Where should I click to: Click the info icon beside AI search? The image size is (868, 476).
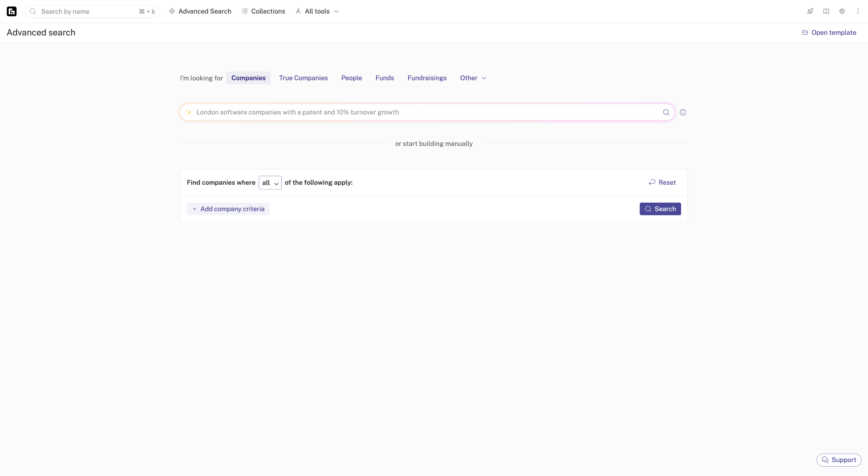point(683,112)
